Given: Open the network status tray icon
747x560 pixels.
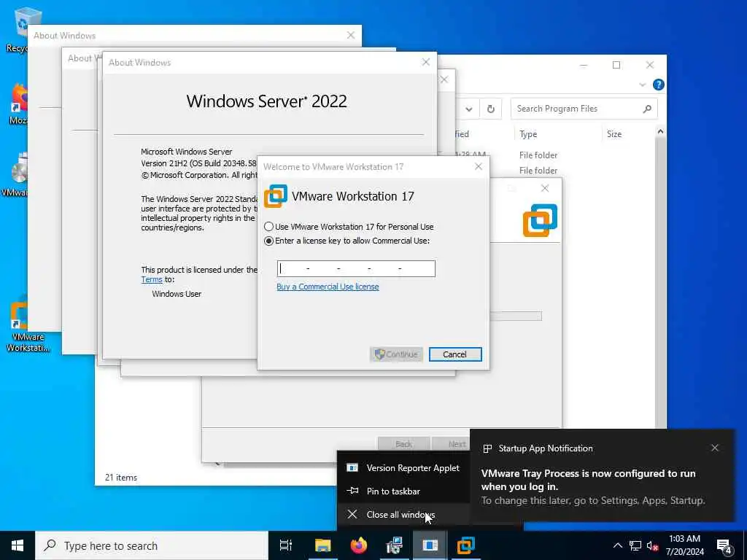Looking at the screenshot, I should click(635, 545).
